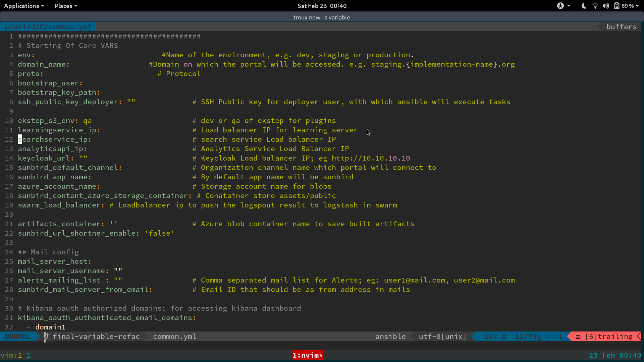
Task: Place cursor on sunbird_default_channel: key
Action: (x=70, y=167)
